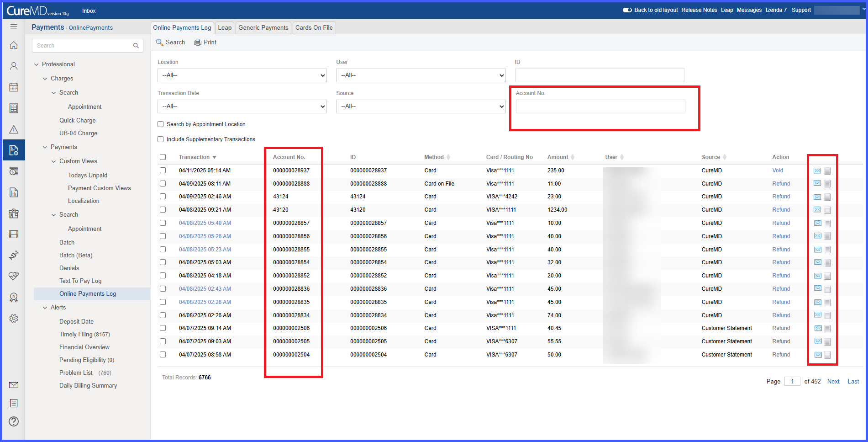Open the Reports chart sidebar icon
This screenshot has height=442, width=868.
point(14,192)
